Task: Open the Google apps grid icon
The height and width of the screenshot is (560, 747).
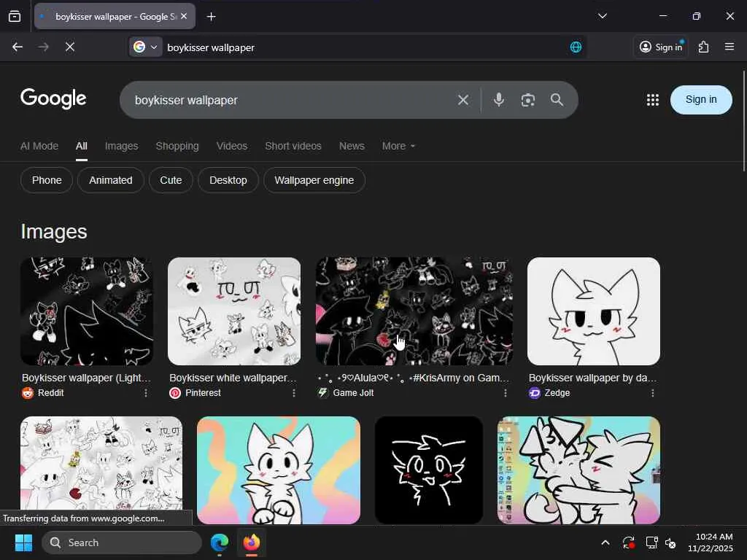Action: tap(653, 99)
